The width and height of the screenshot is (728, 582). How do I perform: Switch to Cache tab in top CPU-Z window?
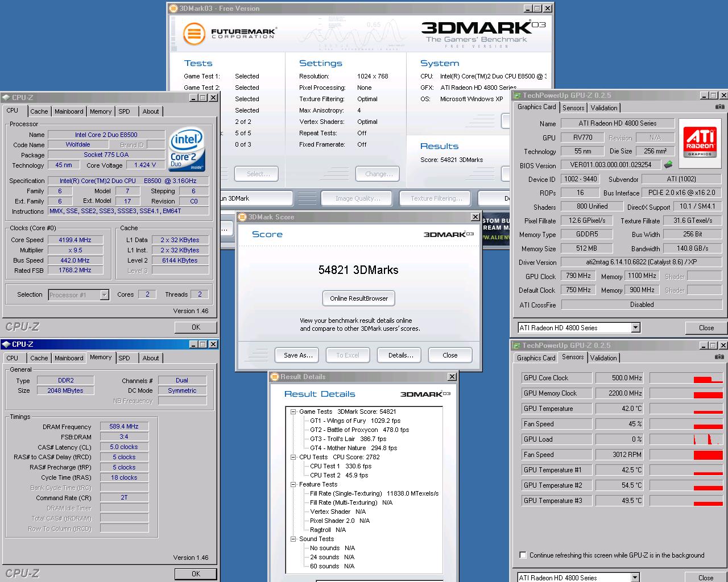point(39,112)
